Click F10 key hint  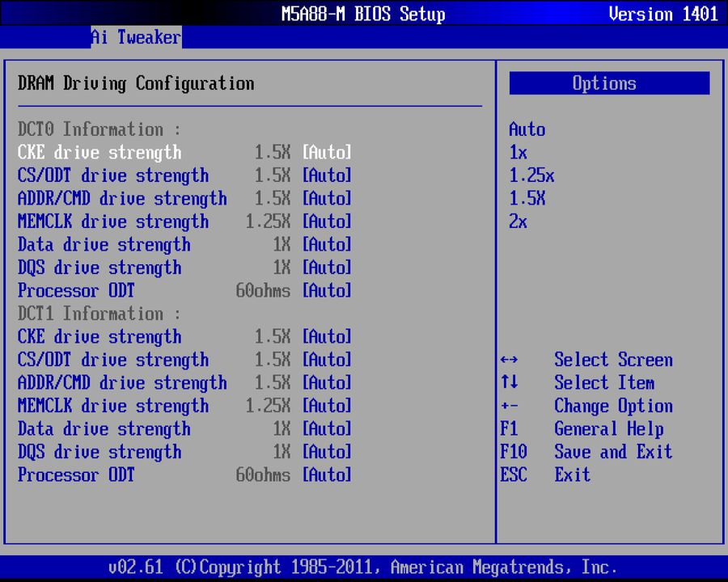coord(514,452)
